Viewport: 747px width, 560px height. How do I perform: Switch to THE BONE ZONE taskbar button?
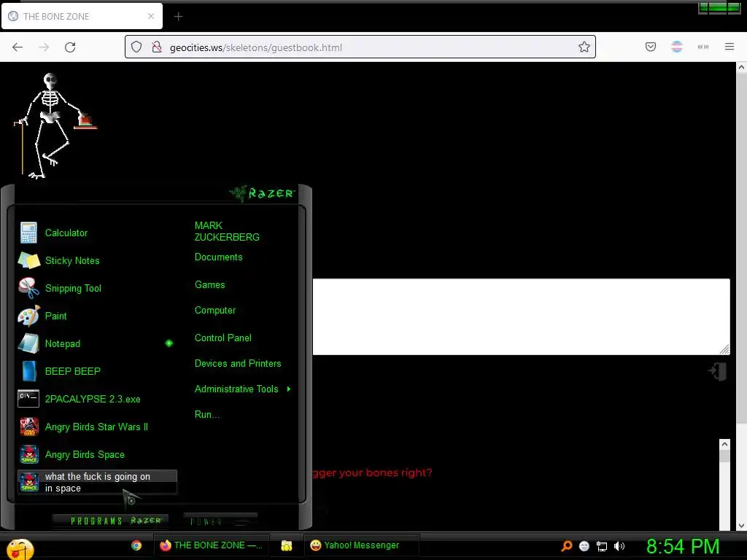(x=212, y=545)
